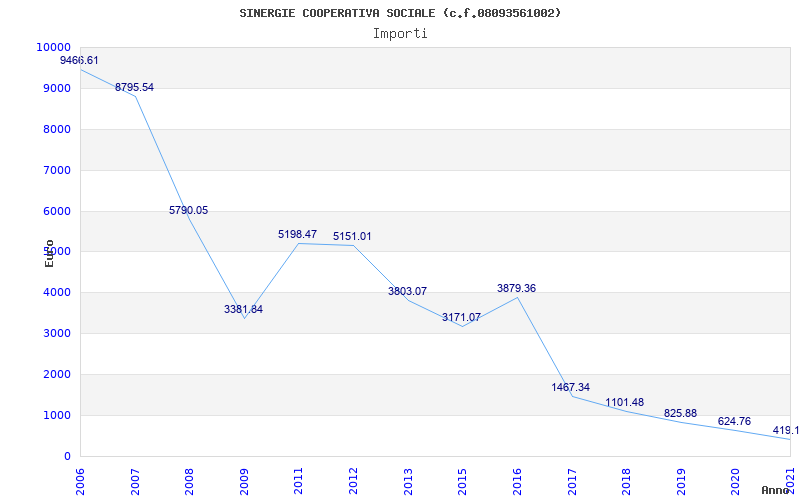800x500 pixels.
Task: Select the 1101.48 value label
Action: click(624, 403)
